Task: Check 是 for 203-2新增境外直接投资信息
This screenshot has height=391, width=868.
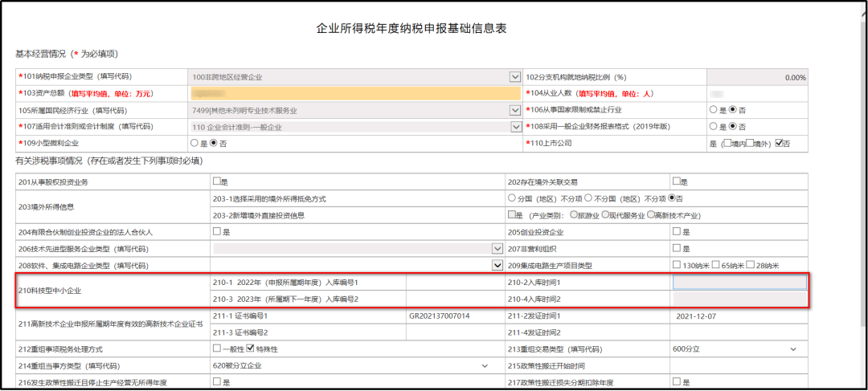Action: point(511,214)
